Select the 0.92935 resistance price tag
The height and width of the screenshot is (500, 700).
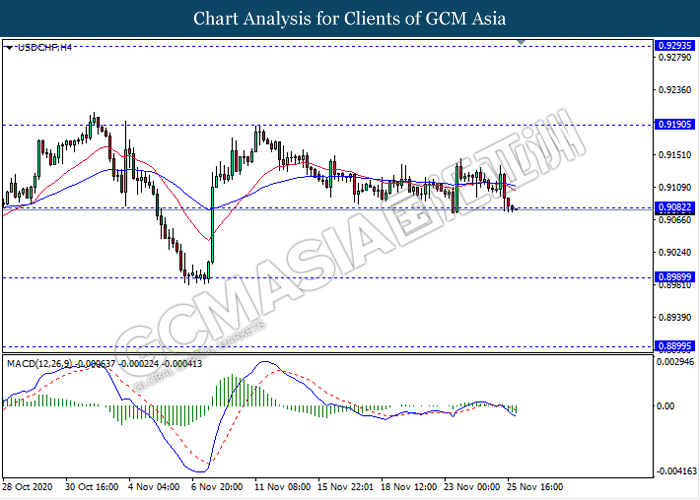coord(673,46)
